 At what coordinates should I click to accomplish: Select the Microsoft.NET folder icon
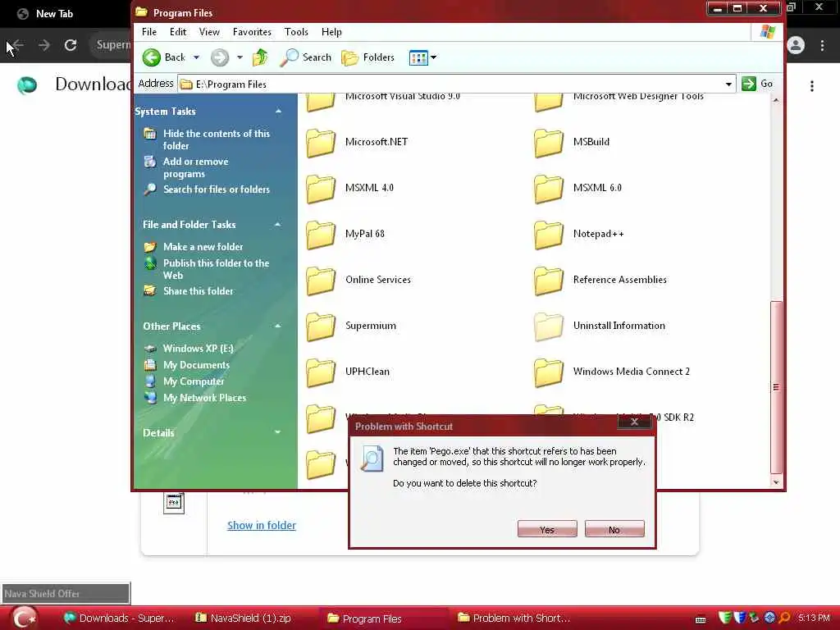pos(321,143)
